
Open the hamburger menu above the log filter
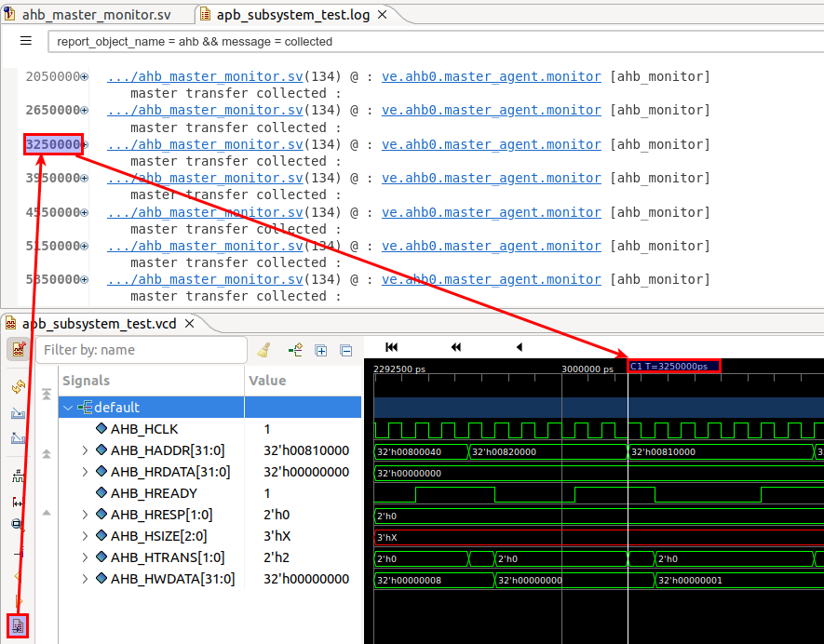(x=25, y=40)
